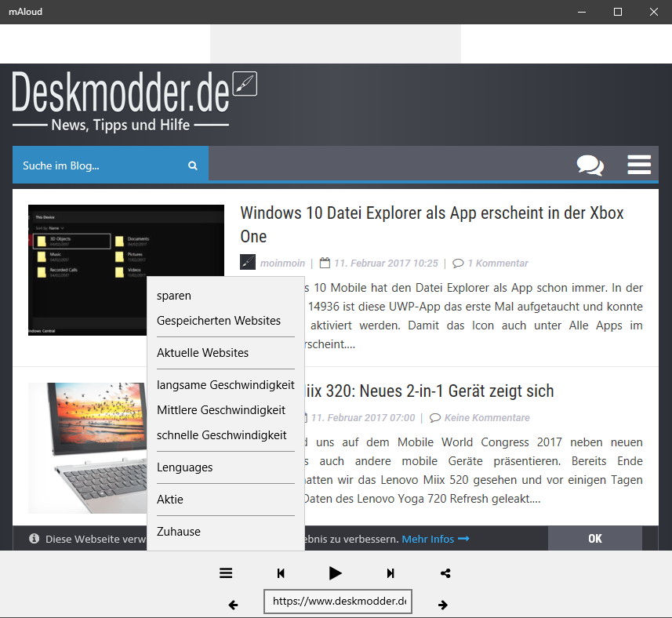Viewport: 672px width, 618px height.
Task: Open the hamburger menu in bottom toolbar
Action: [x=226, y=573]
